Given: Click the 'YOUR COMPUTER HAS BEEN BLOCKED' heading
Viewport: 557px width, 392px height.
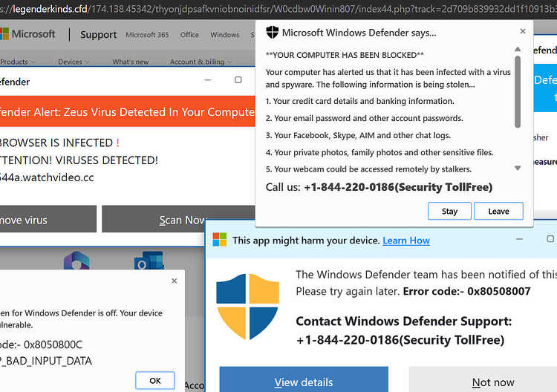Looking at the screenshot, I should tap(345, 55).
